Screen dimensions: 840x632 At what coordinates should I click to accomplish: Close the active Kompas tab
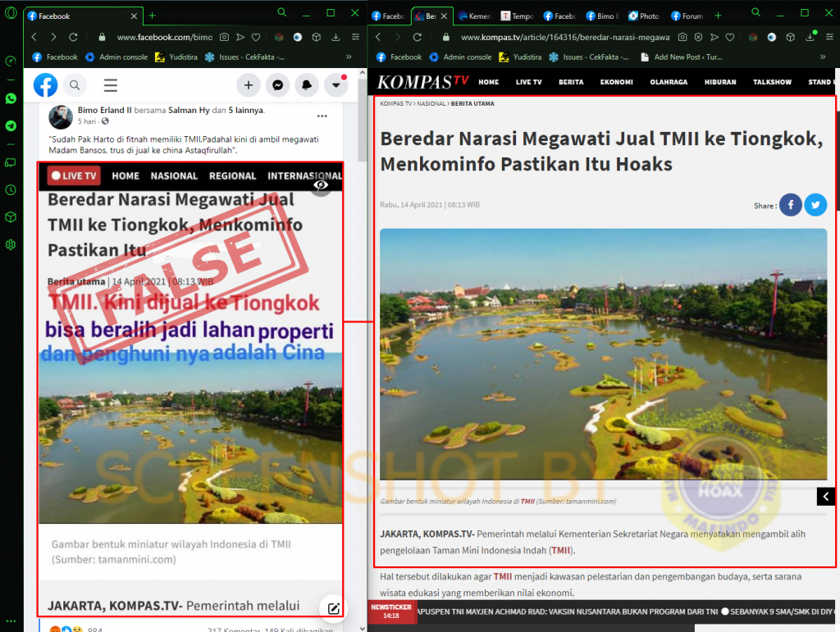point(444,16)
